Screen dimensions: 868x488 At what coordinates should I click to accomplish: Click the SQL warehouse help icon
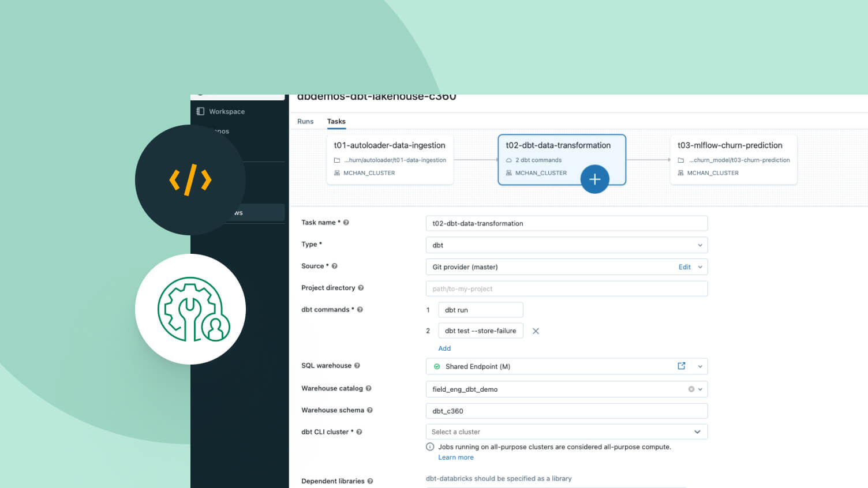(357, 366)
